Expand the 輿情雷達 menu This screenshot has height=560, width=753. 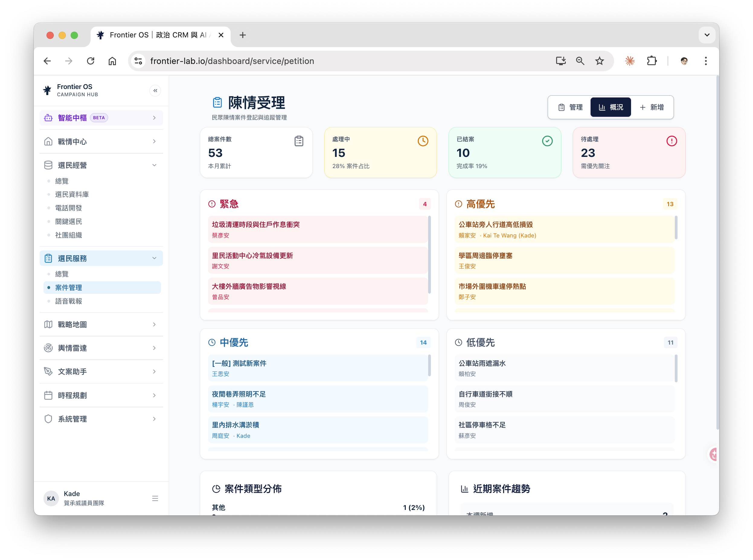(x=101, y=348)
